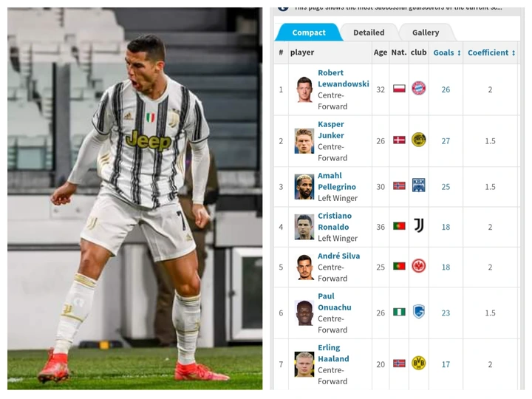
Task: Click the Bodø/Glimt yellow club crest
Action: pyautogui.click(x=418, y=140)
